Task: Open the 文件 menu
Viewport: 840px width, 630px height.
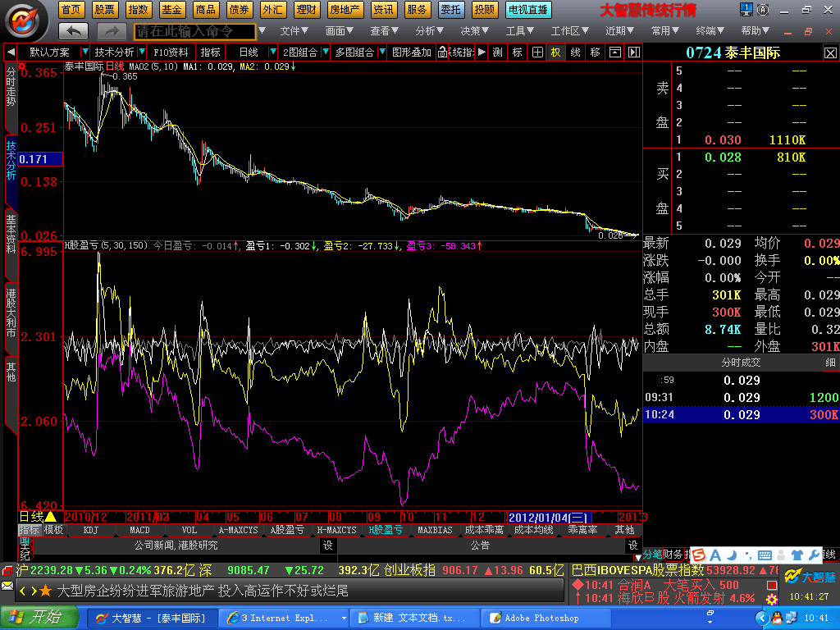Action: click(294, 31)
